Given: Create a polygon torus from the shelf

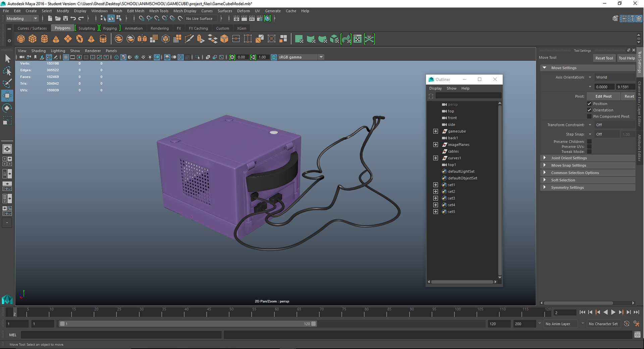Looking at the screenshot, I should pyautogui.click(x=79, y=39).
